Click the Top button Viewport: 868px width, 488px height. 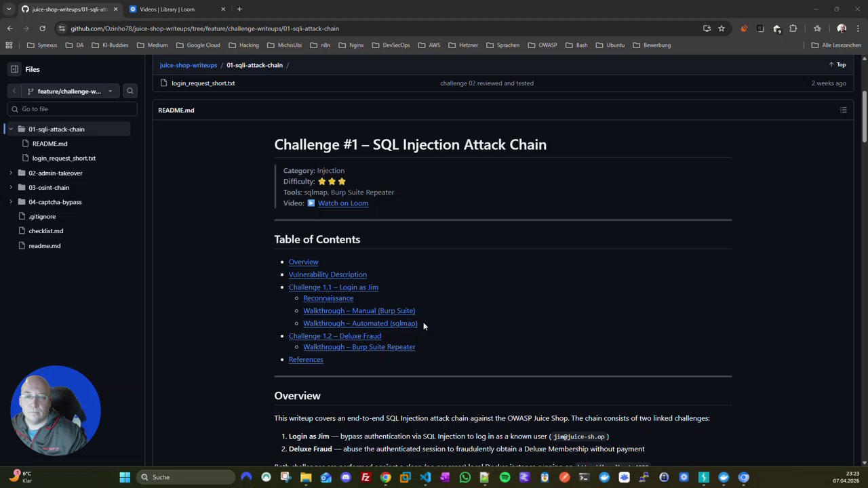point(837,65)
